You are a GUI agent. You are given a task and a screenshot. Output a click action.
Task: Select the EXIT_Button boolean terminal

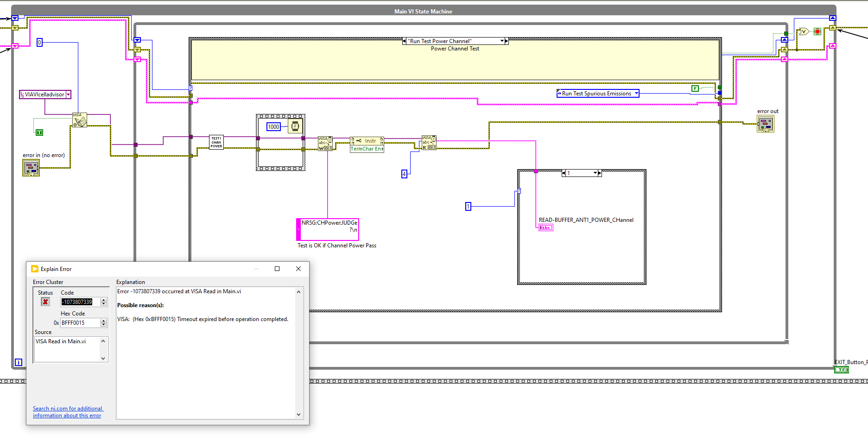coord(841,370)
